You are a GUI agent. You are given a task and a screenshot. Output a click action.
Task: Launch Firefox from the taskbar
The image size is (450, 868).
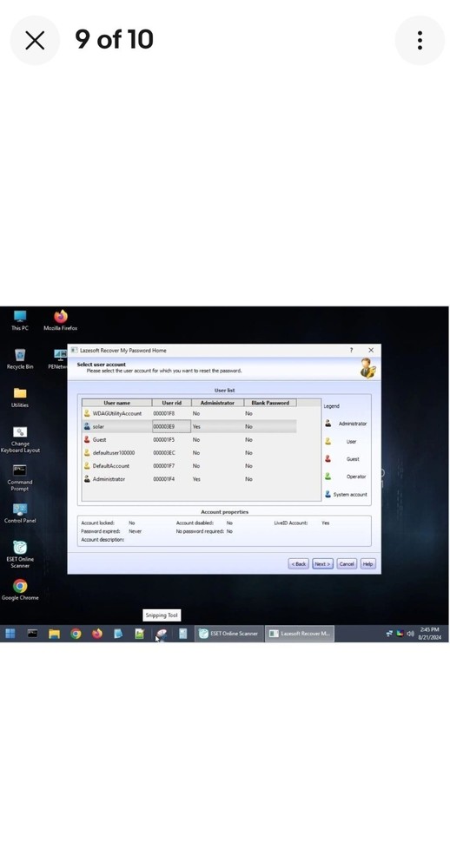click(97, 634)
